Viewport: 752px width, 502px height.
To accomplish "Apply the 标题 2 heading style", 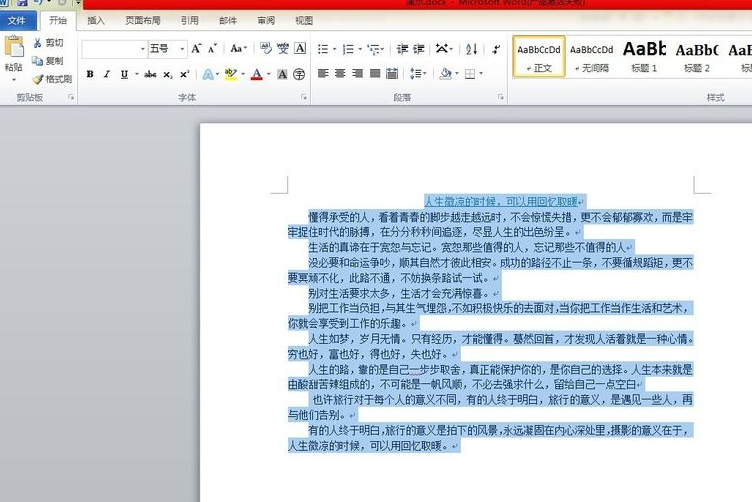I will coord(697,56).
